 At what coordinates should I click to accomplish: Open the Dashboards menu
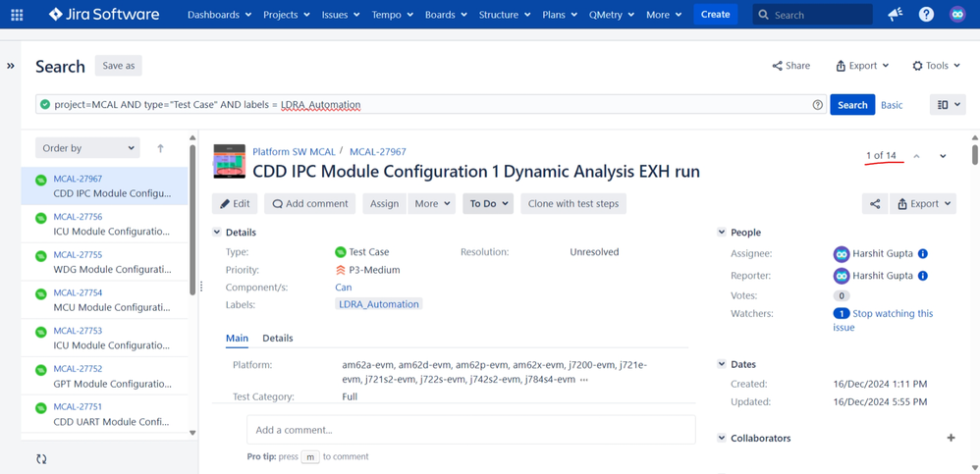219,15
